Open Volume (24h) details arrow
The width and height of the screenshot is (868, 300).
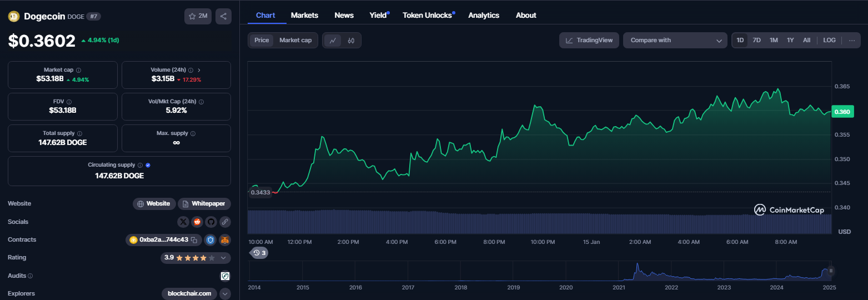click(199, 71)
